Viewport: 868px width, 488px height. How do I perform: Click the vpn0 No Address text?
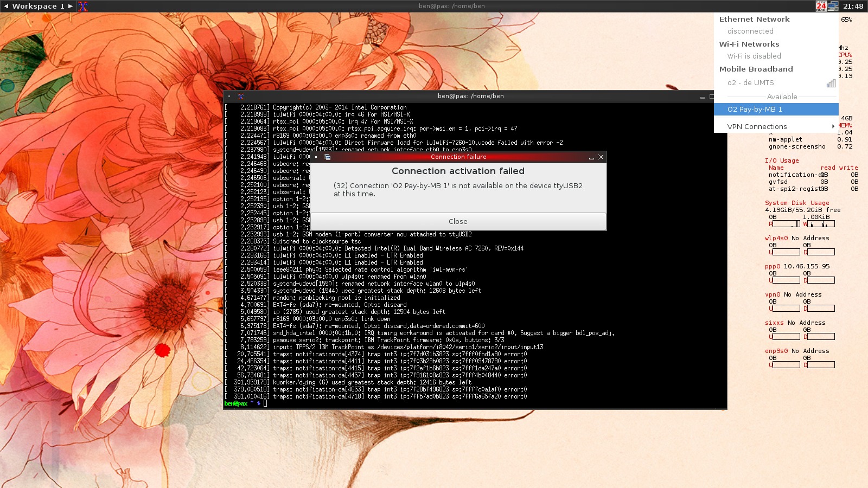coord(793,294)
